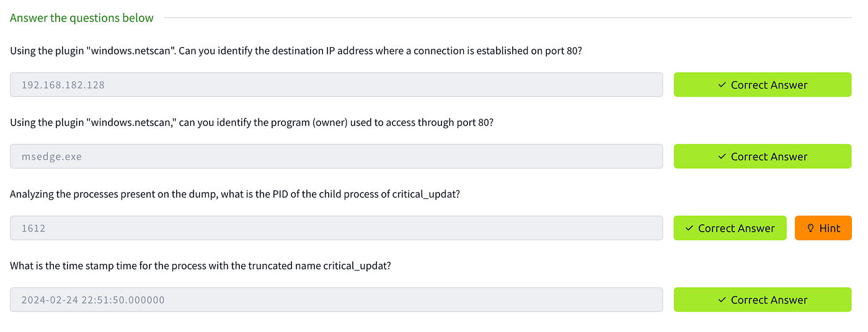Click checkmark icon beside the timestamp answer
The image size is (868, 332).
722,300
